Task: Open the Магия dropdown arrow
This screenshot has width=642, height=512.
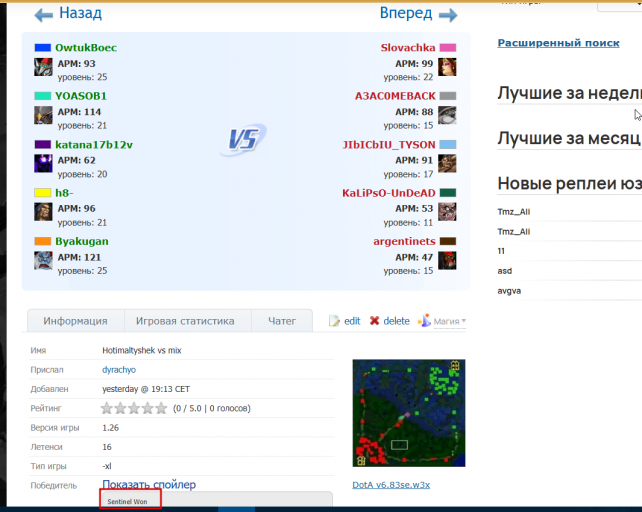Action: point(463,321)
